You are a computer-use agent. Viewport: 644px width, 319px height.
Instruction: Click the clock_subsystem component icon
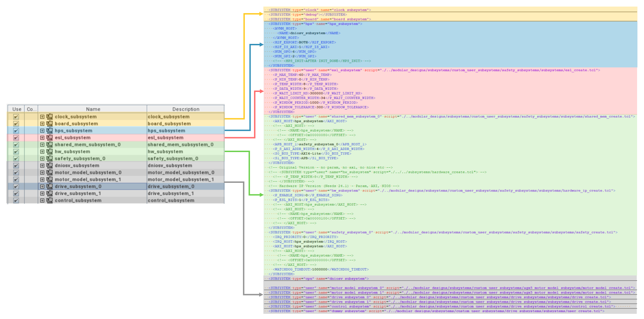pyautogui.click(x=50, y=117)
